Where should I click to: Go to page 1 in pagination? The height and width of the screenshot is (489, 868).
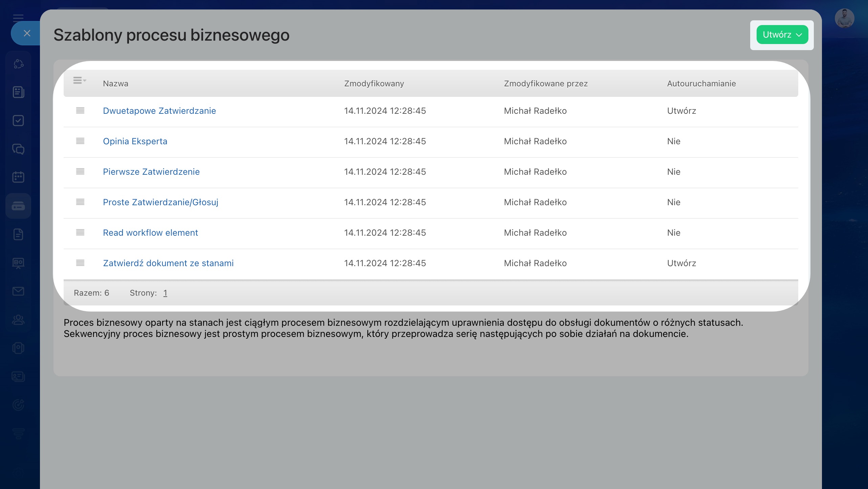tap(165, 293)
